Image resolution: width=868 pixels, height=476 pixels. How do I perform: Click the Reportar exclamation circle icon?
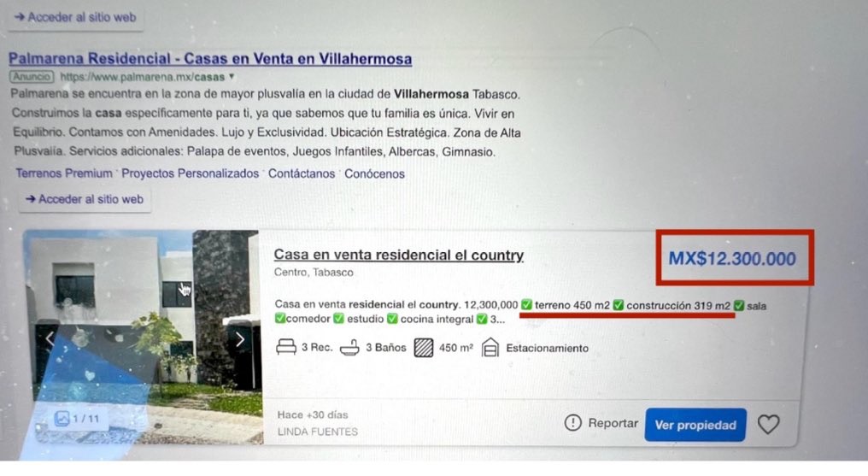pos(573,423)
